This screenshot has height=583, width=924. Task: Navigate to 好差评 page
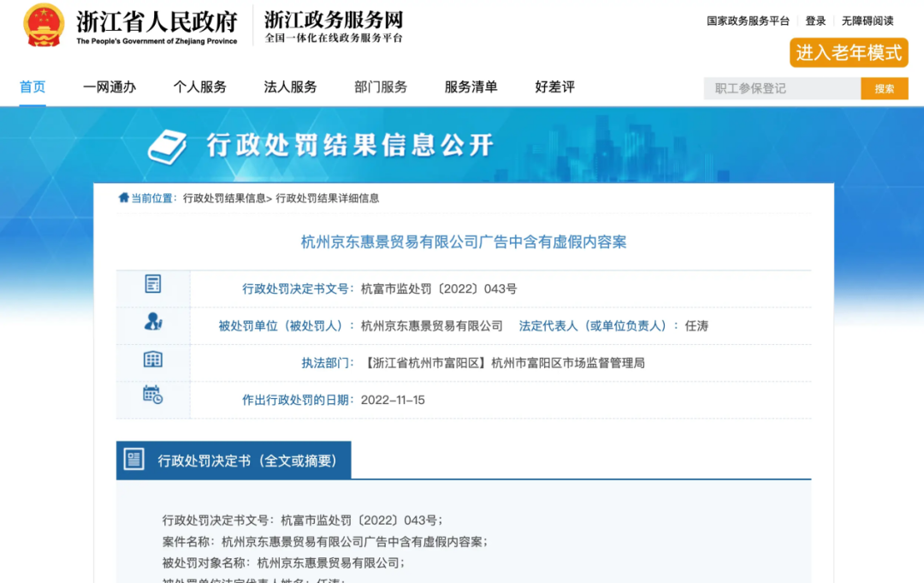554,86
